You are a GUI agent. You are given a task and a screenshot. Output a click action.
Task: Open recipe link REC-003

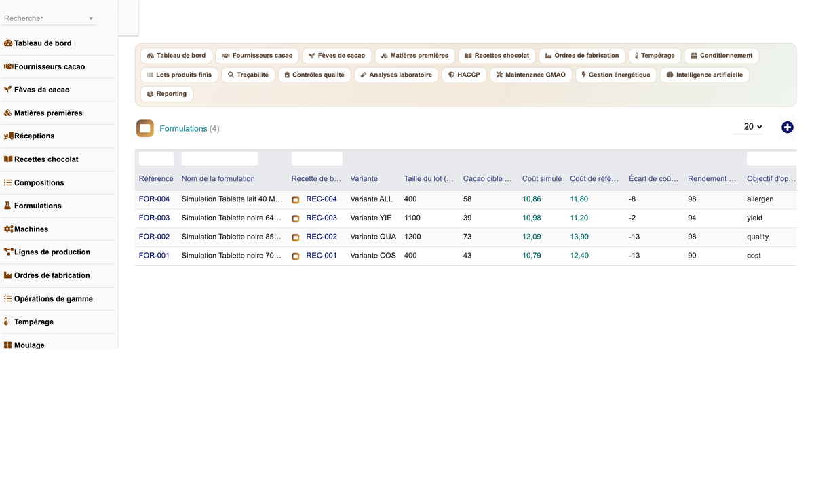pos(322,218)
